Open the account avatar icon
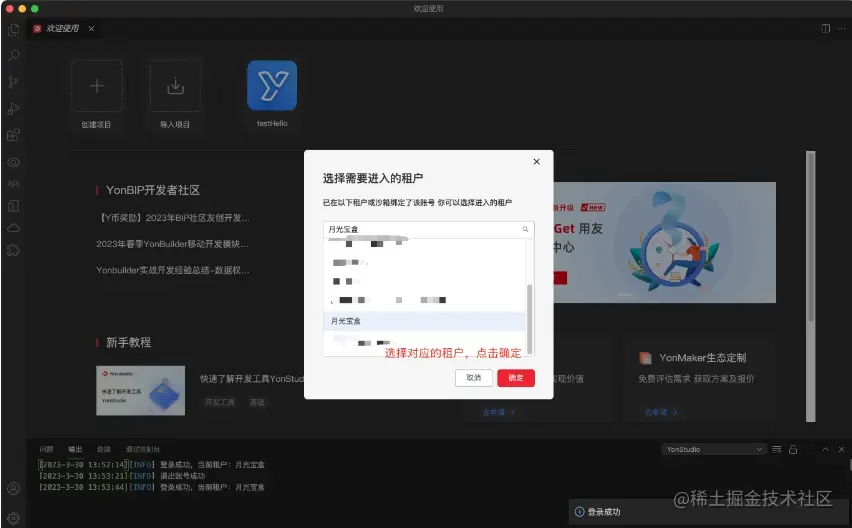The height and width of the screenshot is (528, 852). pyautogui.click(x=14, y=489)
